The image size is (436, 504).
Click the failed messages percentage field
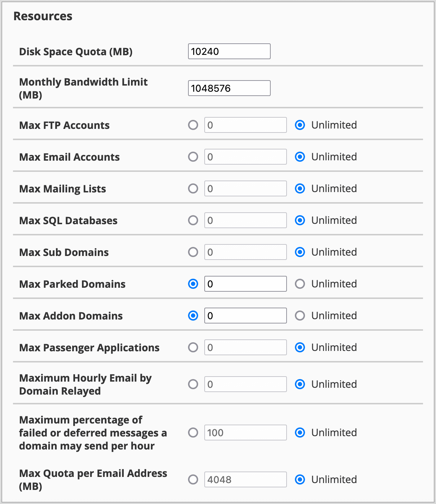245,433
